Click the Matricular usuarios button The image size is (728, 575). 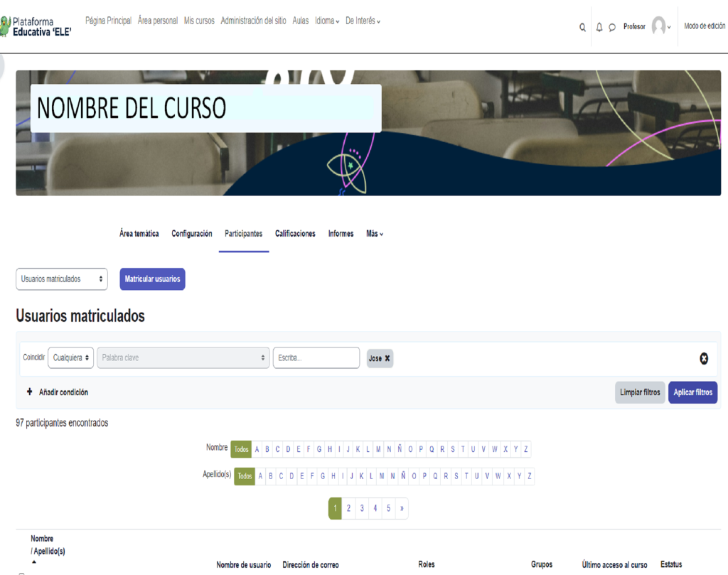tap(152, 279)
